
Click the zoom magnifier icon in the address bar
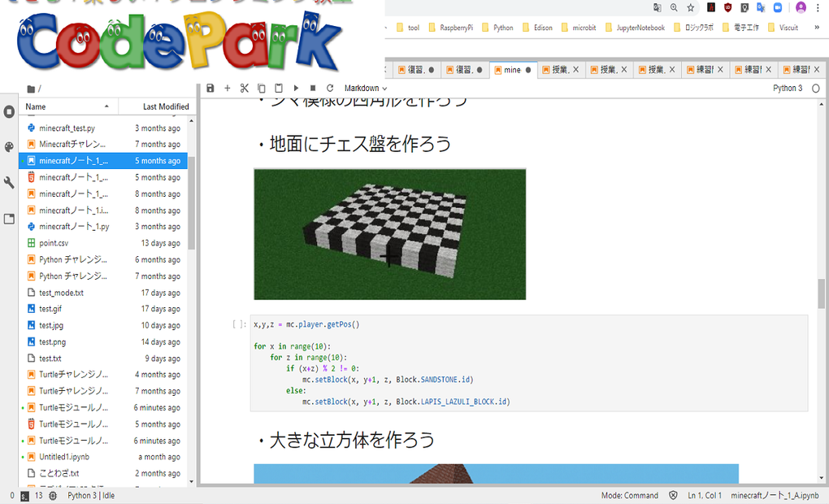click(x=674, y=7)
